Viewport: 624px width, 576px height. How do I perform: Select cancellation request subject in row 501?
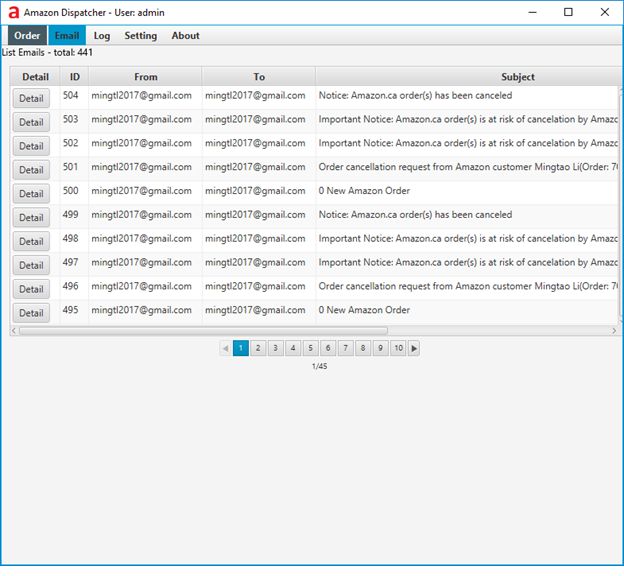pyautogui.click(x=468, y=167)
